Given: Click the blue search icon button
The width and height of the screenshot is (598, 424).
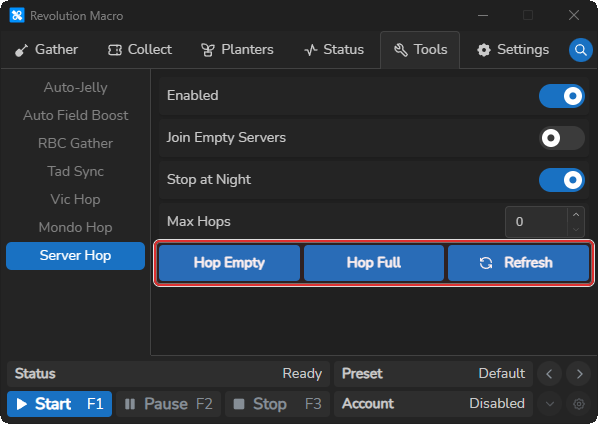Looking at the screenshot, I should pyautogui.click(x=580, y=50).
